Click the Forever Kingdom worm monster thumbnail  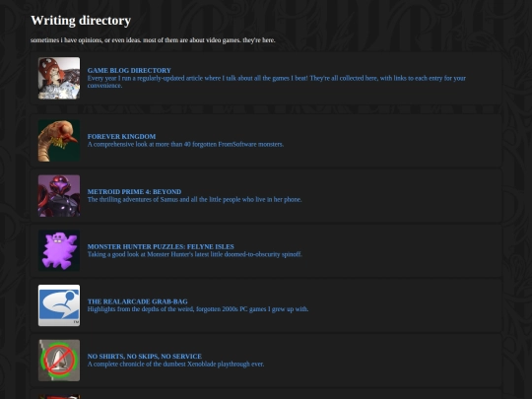pyautogui.click(x=59, y=141)
